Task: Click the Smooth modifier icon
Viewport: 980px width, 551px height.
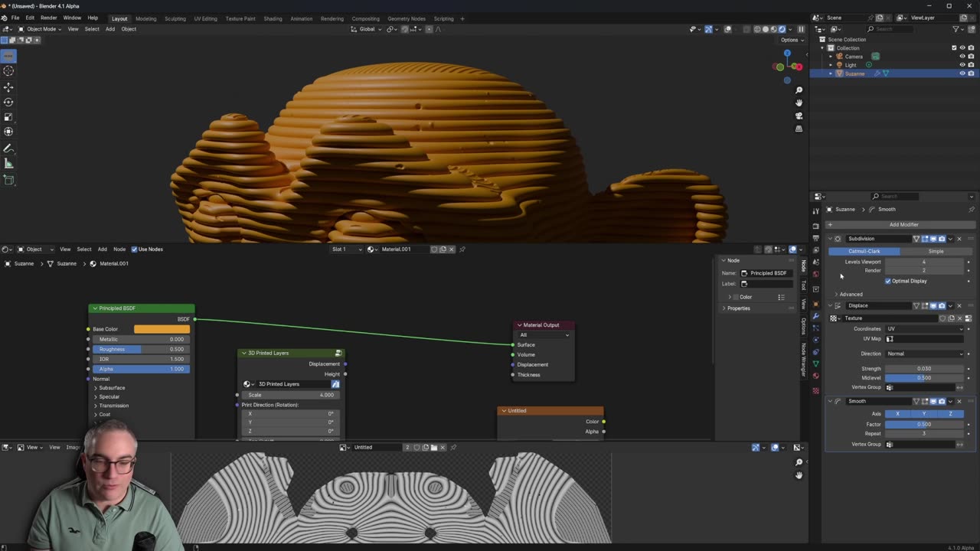Action: coord(838,401)
